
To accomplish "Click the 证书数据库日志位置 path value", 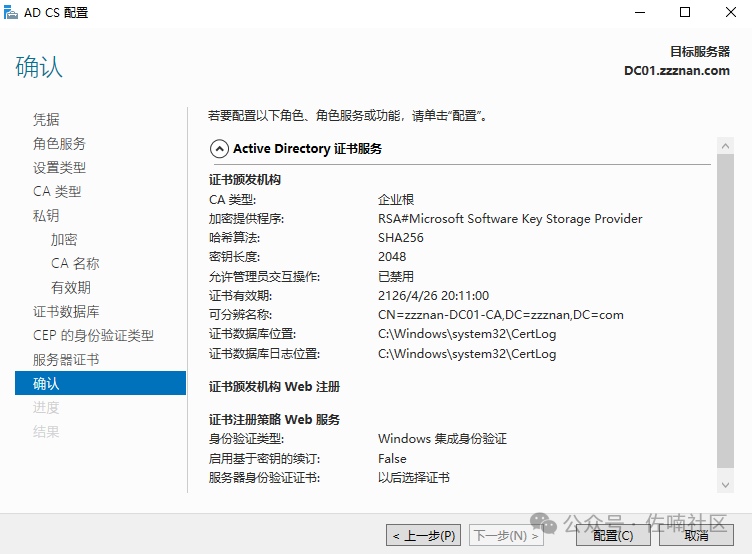I will click(467, 354).
